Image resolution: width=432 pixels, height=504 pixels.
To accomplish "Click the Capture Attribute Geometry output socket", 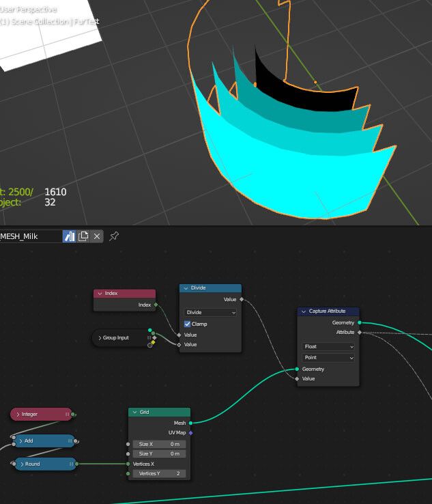I will [360, 323].
